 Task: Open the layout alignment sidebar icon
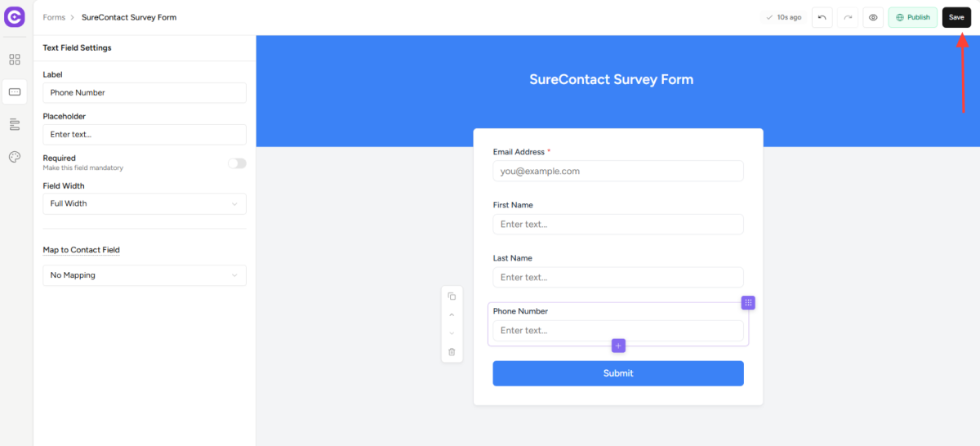pos(15,124)
